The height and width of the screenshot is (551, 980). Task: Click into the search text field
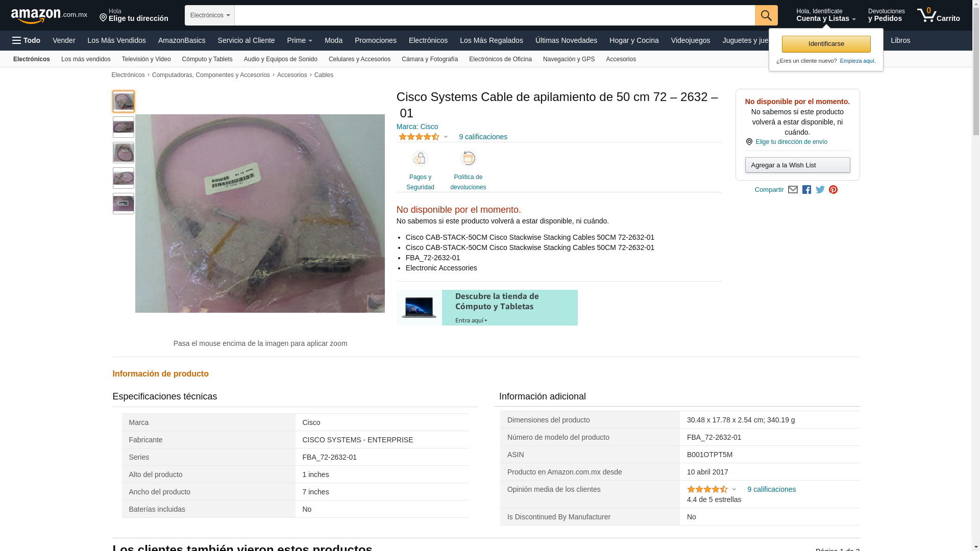tap(495, 15)
